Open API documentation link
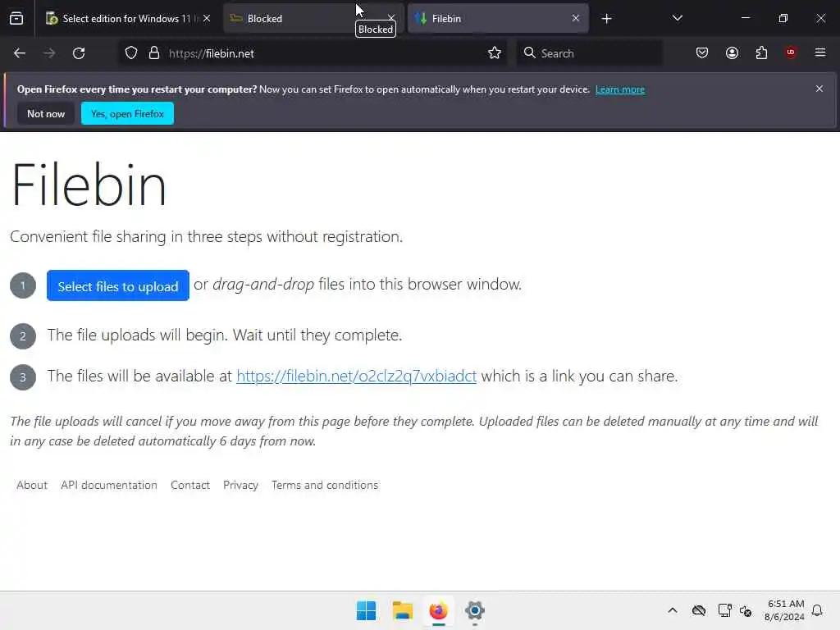 tap(109, 485)
